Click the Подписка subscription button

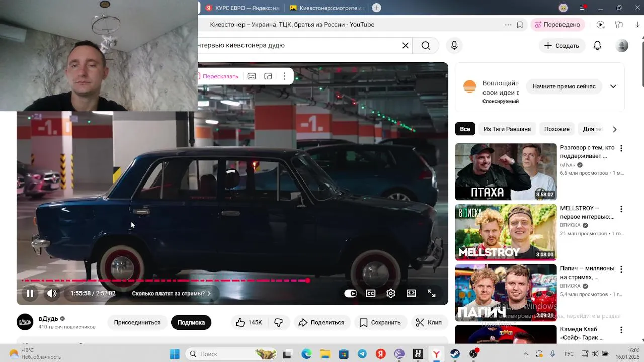click(191, 322)
